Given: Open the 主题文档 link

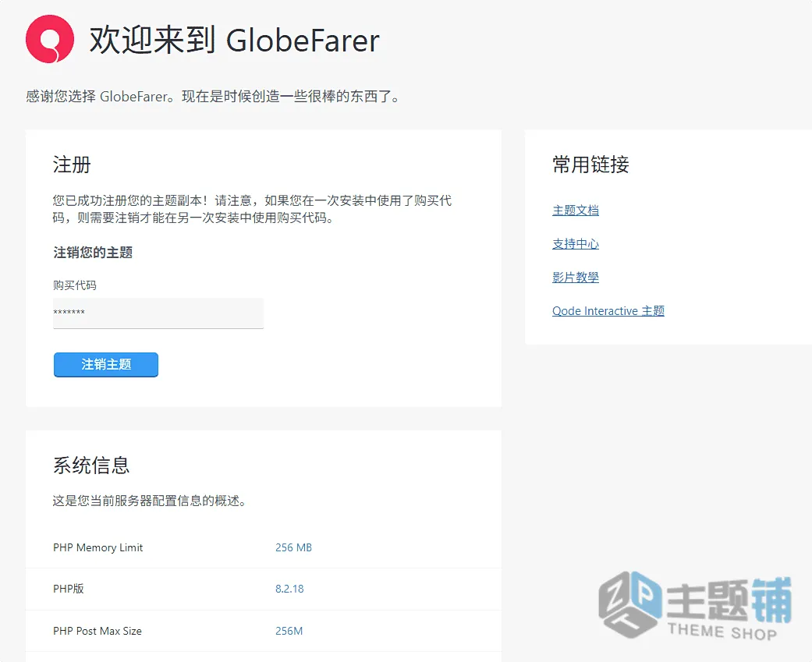Looking at the screenshot, I should click(x=576, y=211).
